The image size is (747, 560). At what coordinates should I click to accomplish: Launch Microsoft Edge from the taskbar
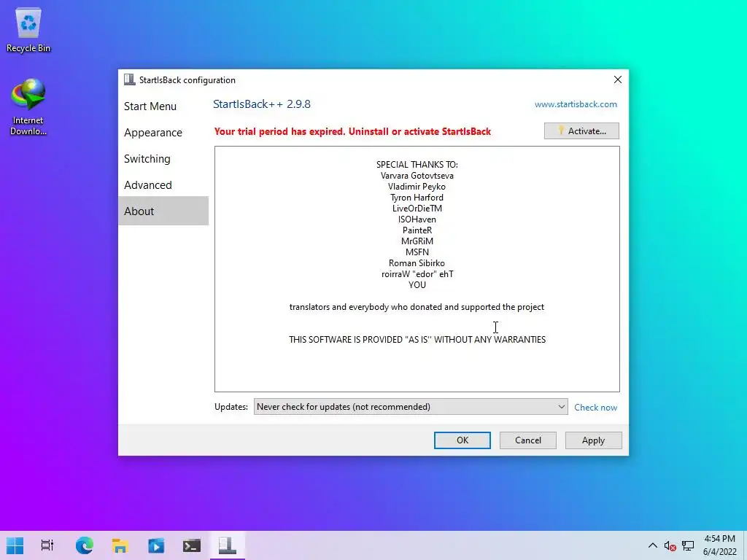click(85, 545)
